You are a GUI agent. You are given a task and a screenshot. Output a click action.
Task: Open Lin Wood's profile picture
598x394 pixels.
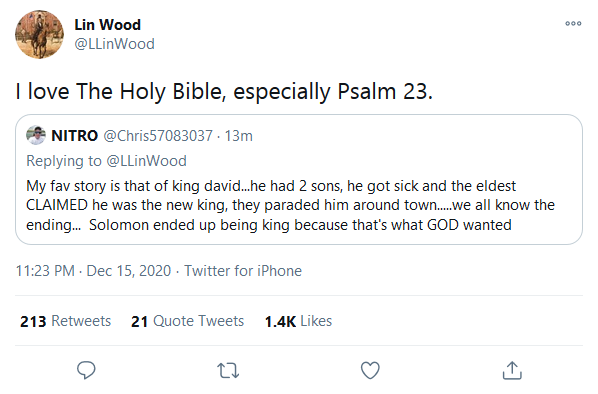(39, 34)
